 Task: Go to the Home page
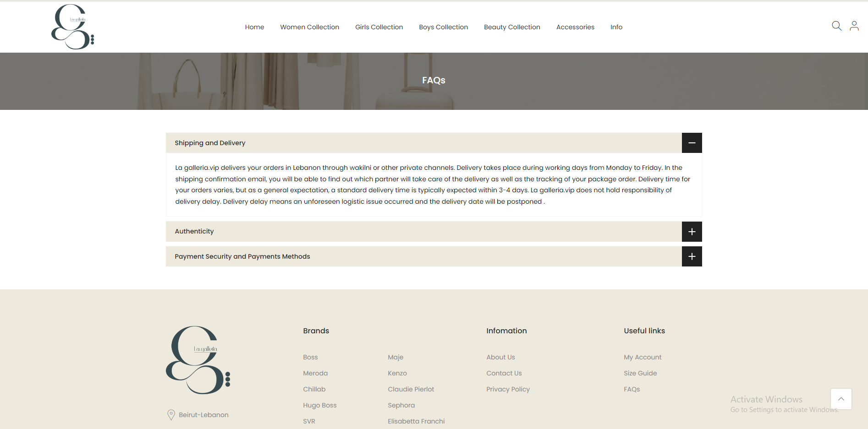coord(254,27)
